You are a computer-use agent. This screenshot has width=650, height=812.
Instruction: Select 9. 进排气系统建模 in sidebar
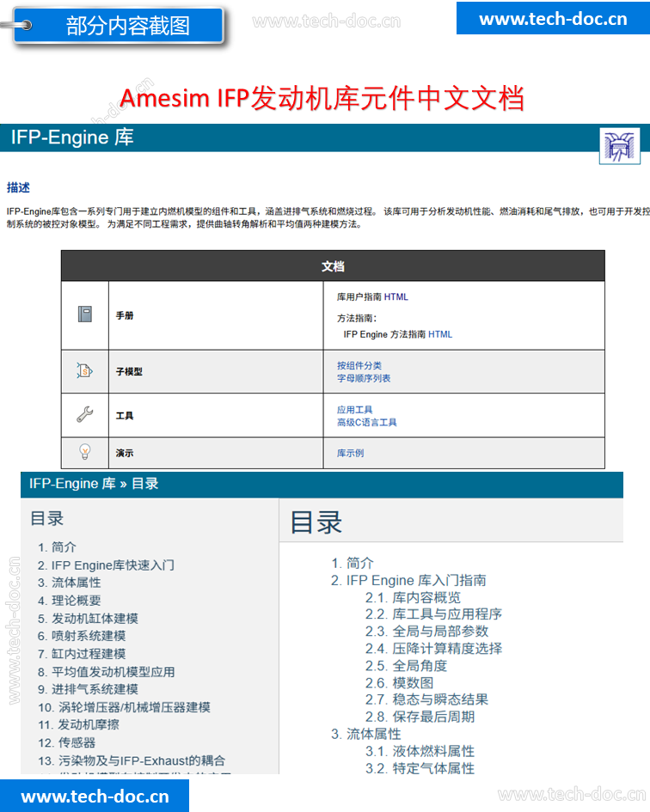point(88,689)
